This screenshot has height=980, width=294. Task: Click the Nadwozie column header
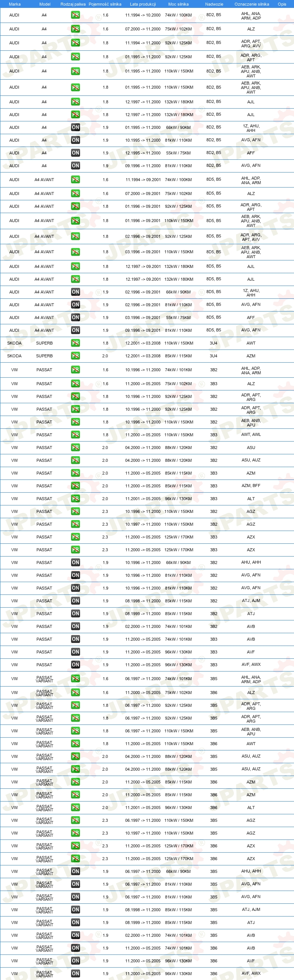(x=214, y=4)
